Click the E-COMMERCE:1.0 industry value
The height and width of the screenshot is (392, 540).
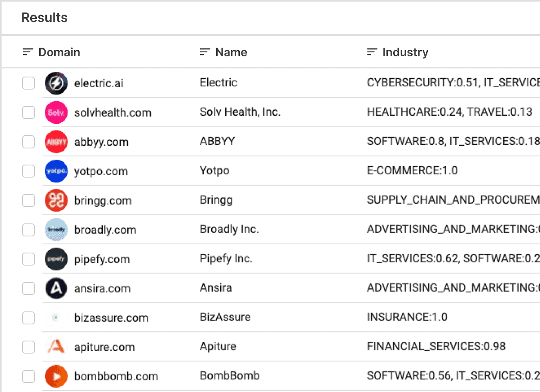point(412,171)
